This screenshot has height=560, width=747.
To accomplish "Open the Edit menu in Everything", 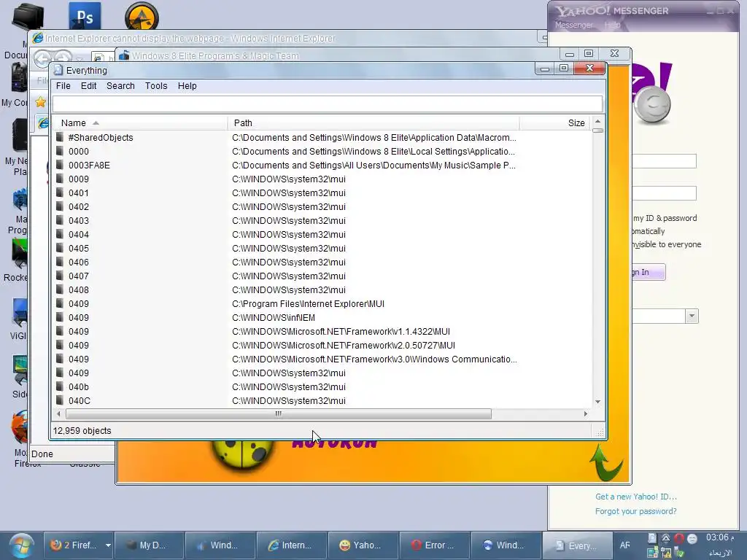I will (x=88, y=86).
